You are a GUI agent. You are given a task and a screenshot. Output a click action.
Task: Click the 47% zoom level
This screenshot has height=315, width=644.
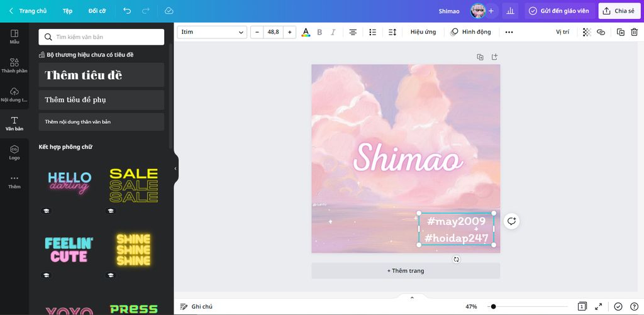[x=471, y=307]
